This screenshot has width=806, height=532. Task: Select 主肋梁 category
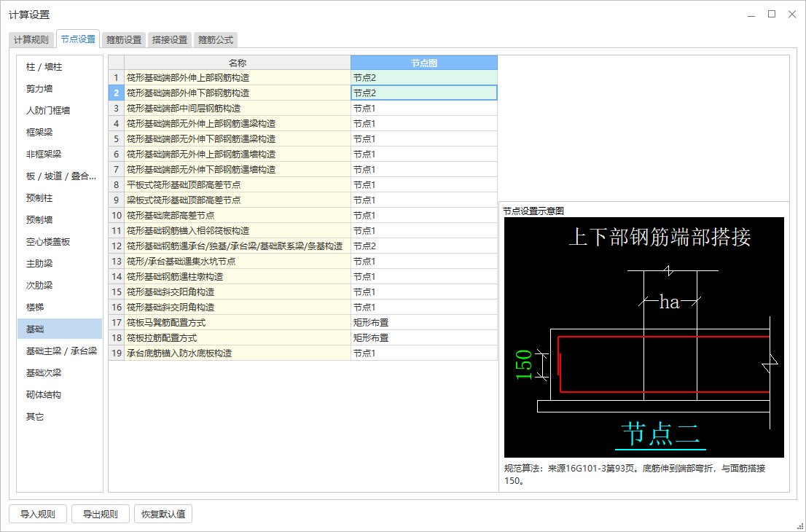[x=60, y=264]
